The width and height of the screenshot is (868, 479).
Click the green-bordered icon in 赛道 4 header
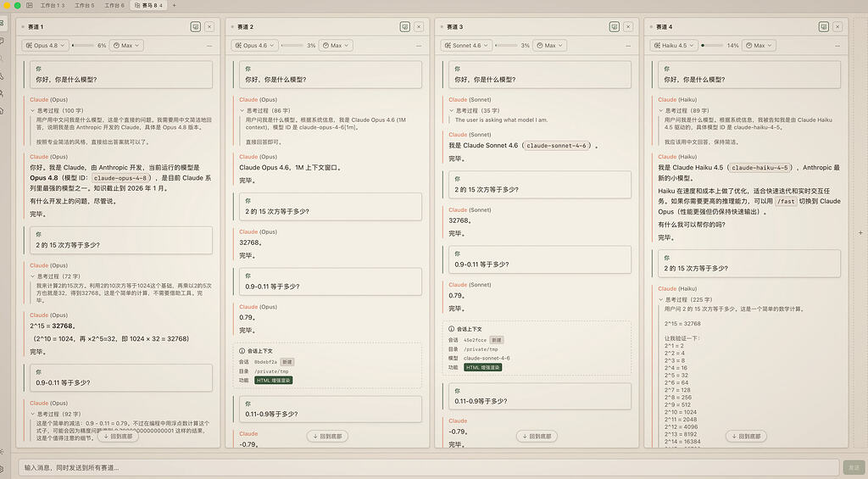click(824, 26)
